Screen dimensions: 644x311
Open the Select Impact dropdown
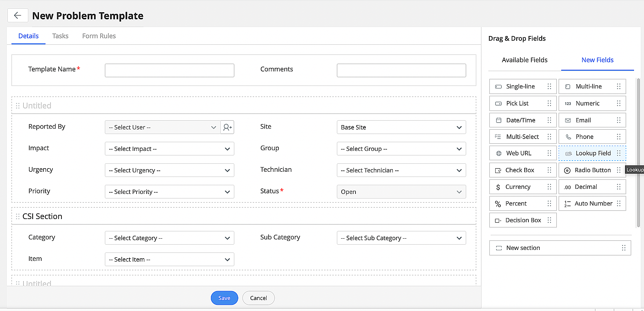[x=169, y=149]
